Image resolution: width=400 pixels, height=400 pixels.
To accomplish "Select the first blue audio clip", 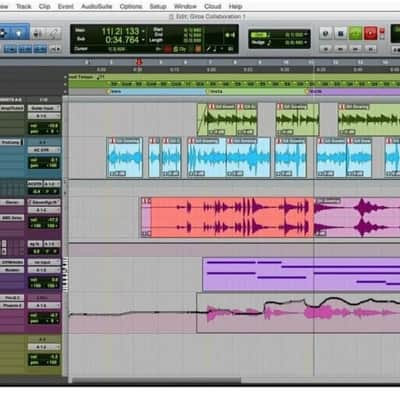I will (125, 157).
